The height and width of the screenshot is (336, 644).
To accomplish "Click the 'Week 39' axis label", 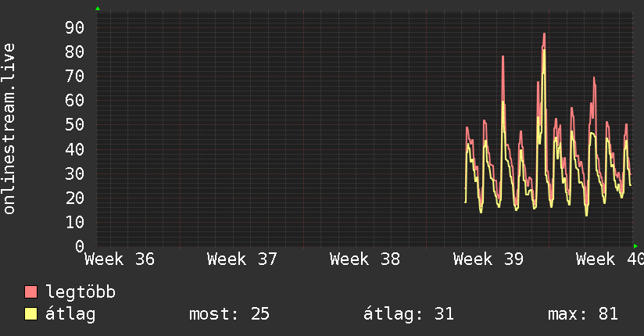I will (488, 259).
